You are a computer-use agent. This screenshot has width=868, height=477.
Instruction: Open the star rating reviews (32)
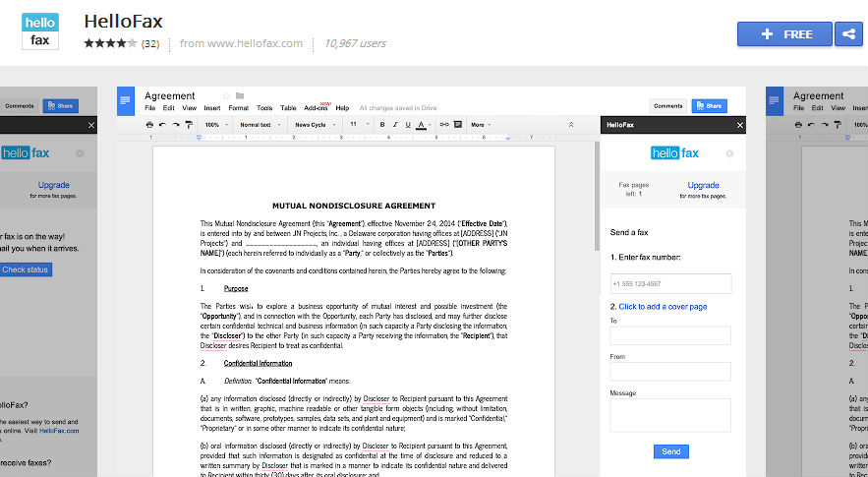(121, 43)
